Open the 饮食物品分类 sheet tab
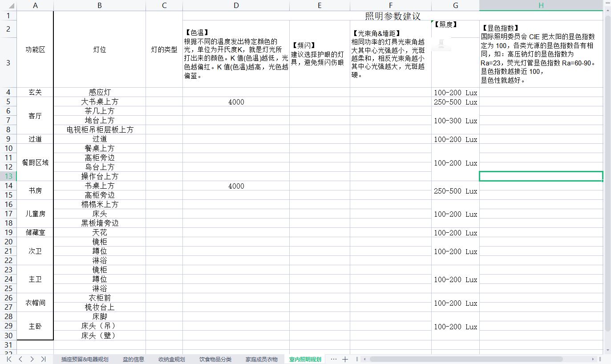Image resolution: width=611 pixels, height=364 pixels. [215, 360]
